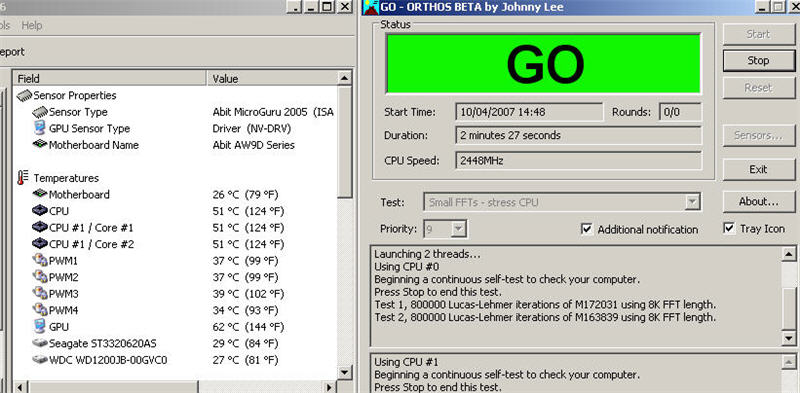The image size is (800, 393).
Task: Stop the ORTHOS stress test
Action: (758, 61)
